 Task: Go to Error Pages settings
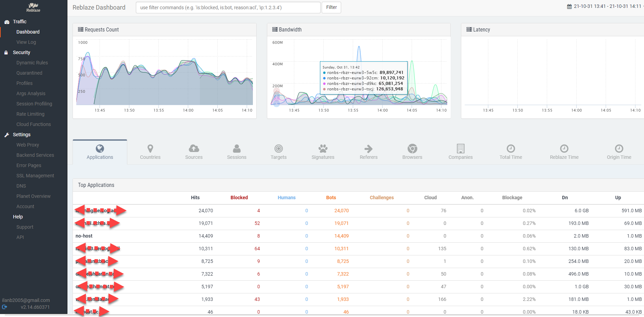click(29, 165)
